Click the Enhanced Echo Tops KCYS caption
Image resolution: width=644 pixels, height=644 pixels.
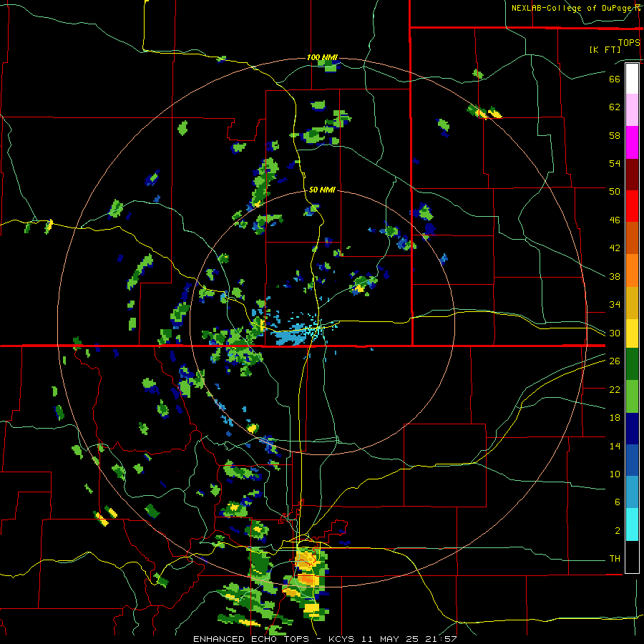click(x=325, y=639)
